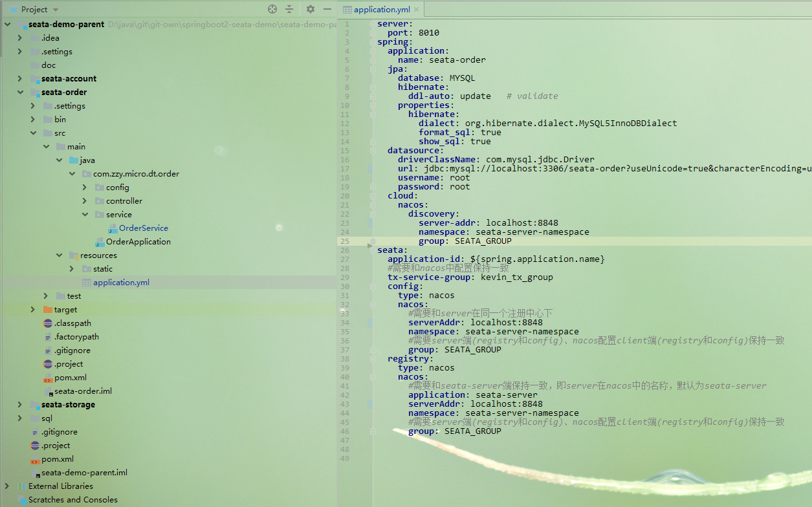Collapse the src folder
Screen dimensions: 812x507
(33, 133)
